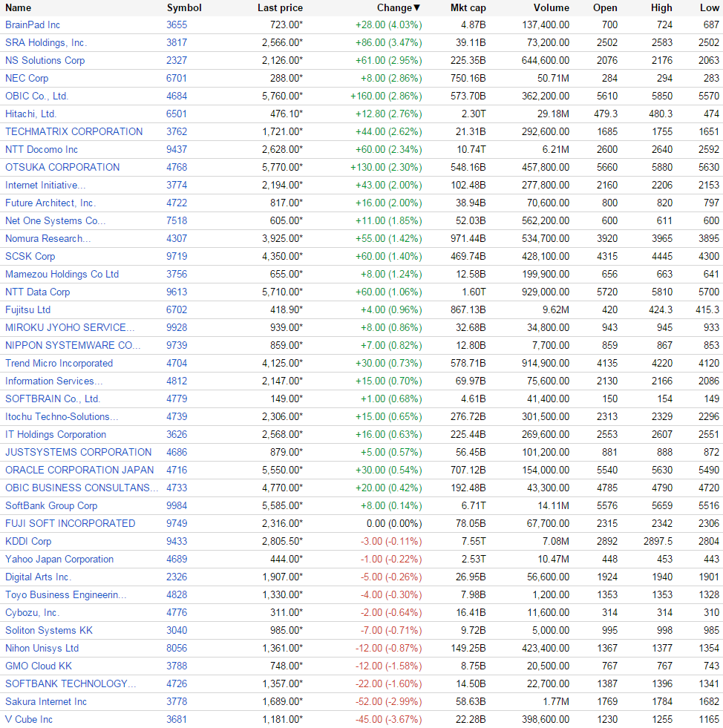Open Sakura Internet Inc link

click(46, 701)
